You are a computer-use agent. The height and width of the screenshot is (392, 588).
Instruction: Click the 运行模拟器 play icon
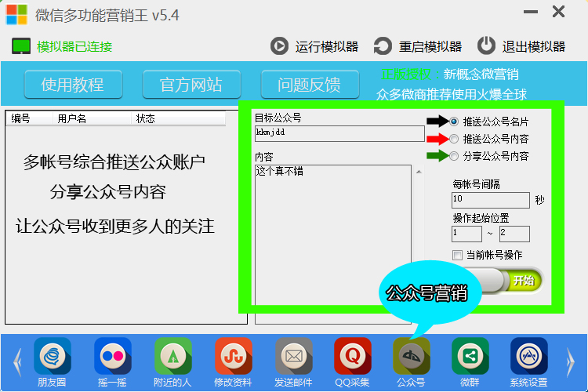[279, 46]
